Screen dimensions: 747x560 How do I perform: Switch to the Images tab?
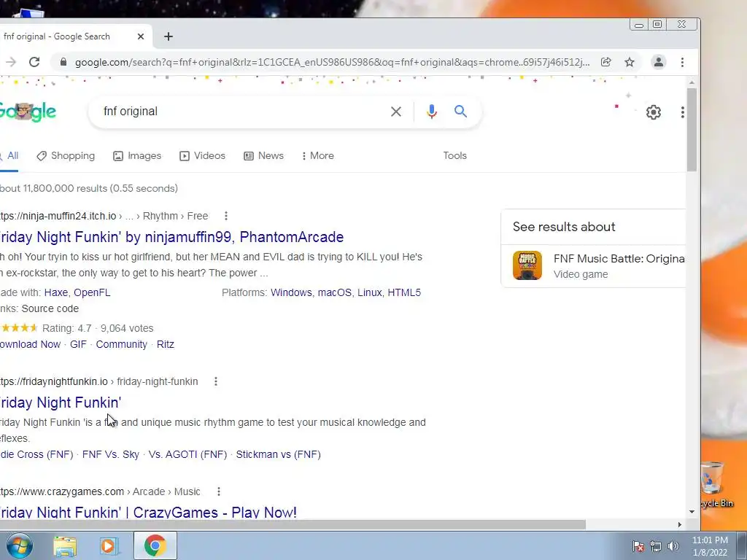point(137,156)
